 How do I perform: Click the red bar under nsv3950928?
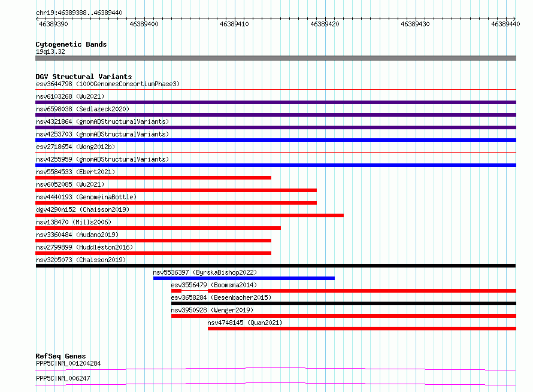pos(344,316)
